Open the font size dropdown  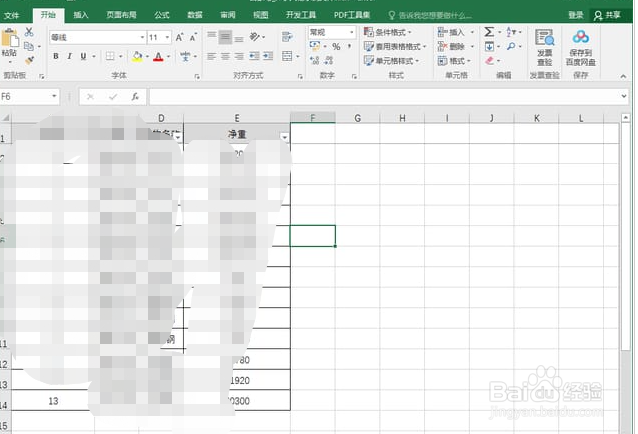167,37
